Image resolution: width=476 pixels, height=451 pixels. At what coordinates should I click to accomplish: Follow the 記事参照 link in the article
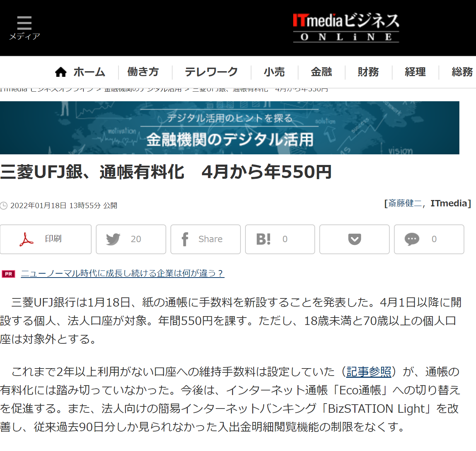click(369, 372)
